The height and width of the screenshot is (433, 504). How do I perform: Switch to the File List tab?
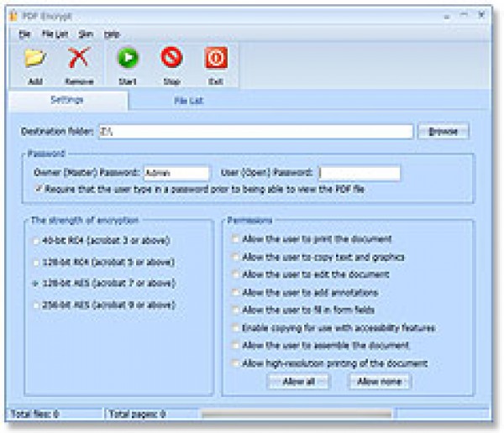click(x=188, y=101)
